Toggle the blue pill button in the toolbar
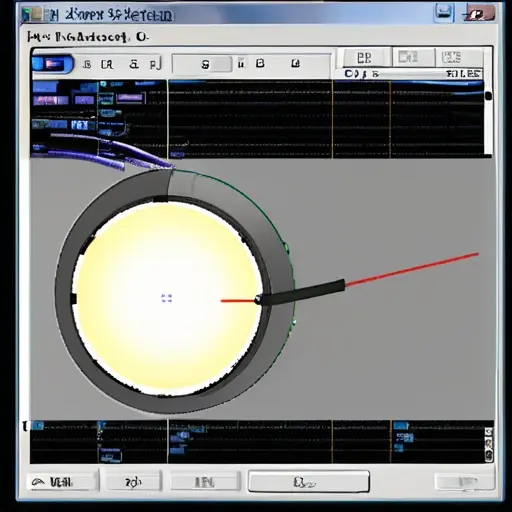Screen dimensions: 512x512 point(52,64)
